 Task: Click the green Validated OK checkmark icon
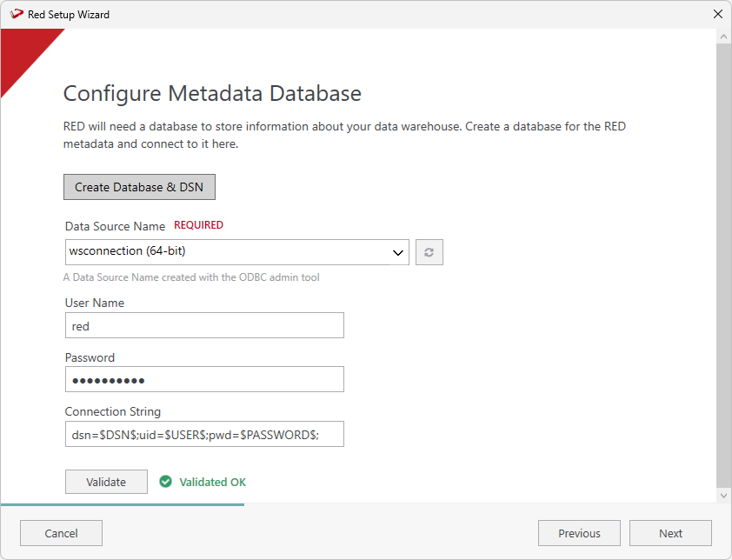click(x=166, y=482)
